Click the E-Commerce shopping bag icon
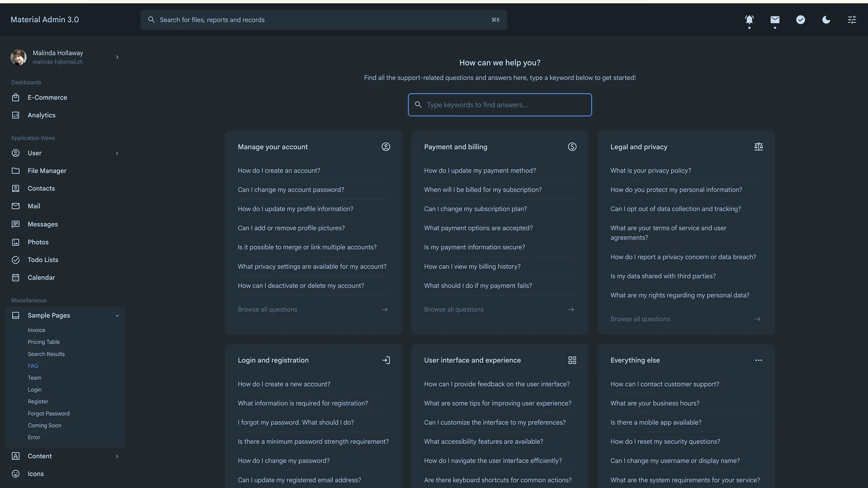 (15, 97)
